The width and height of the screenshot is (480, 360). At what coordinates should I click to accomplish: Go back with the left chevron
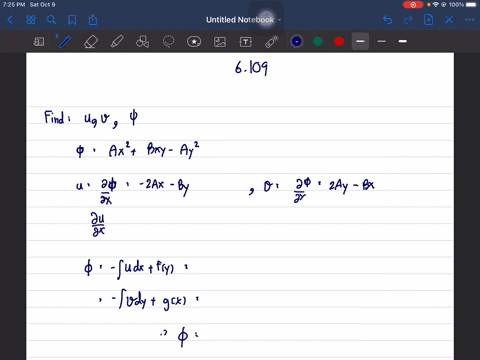(10, 20)
